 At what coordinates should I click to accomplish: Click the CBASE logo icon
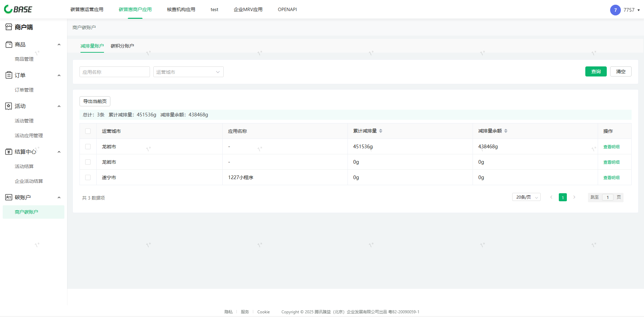point(8,9)
